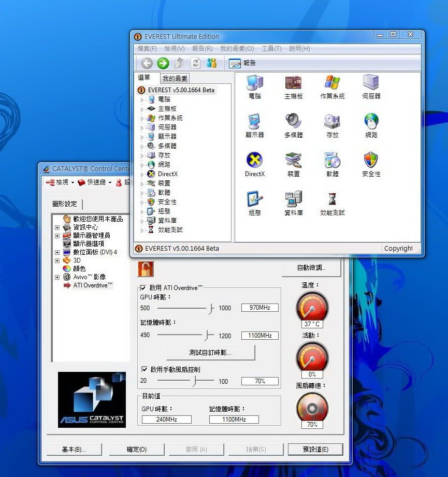Open the 安全性 security shield icon in right pane
The image size is (448, 477).
coord(371,165)
